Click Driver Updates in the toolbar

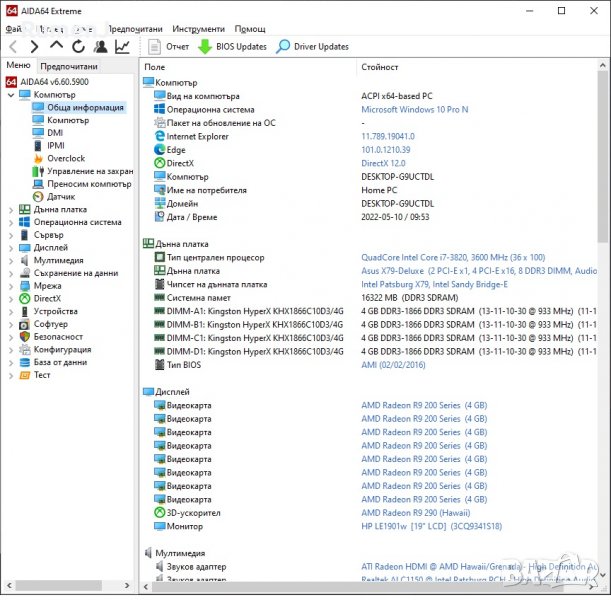point(312,47)
